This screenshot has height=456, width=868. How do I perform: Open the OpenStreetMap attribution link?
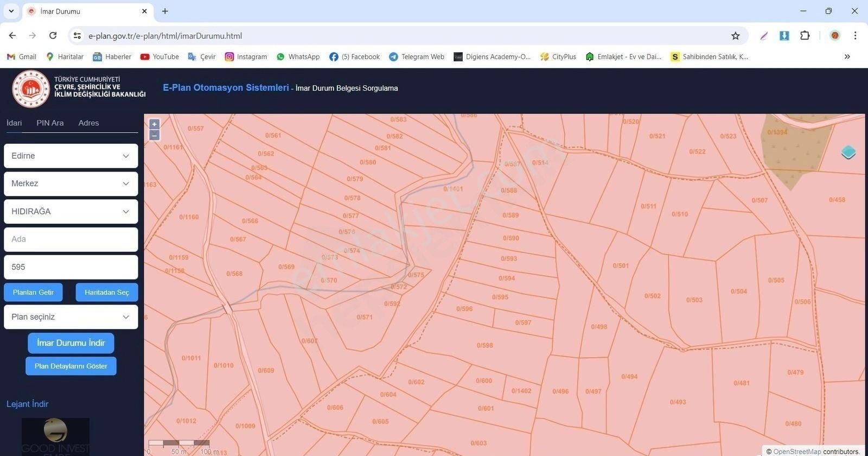tap(797, 452)
